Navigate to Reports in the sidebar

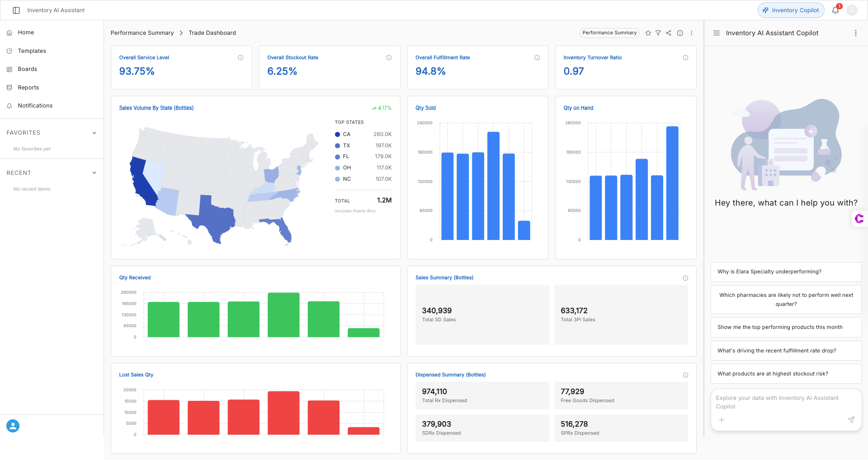[x=28, y=87]
